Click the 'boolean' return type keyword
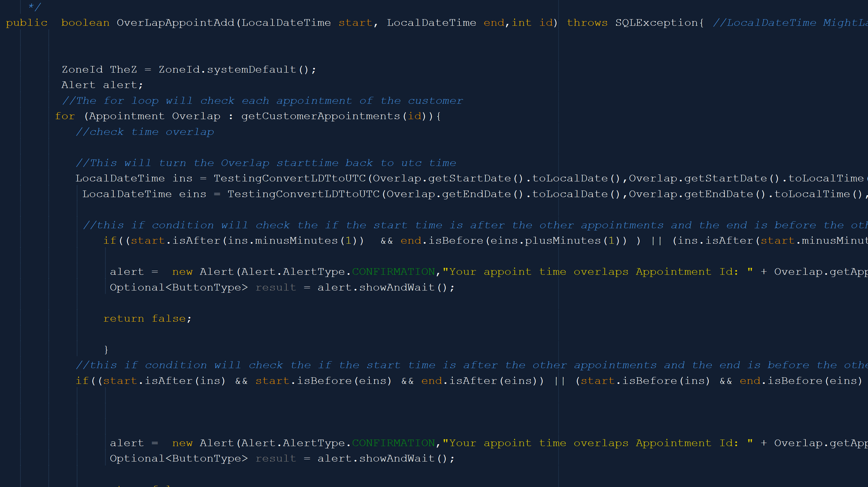 pyautogui.click(x=85, y=23)
